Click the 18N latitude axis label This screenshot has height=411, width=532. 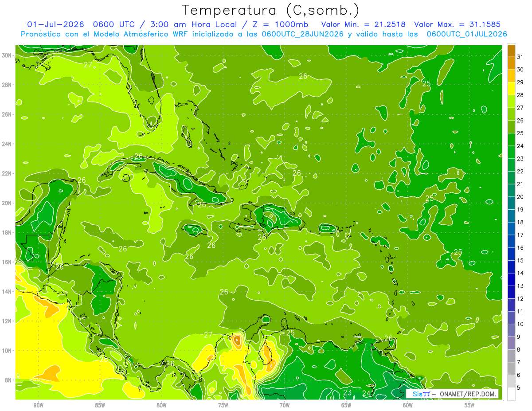(8, 232)
